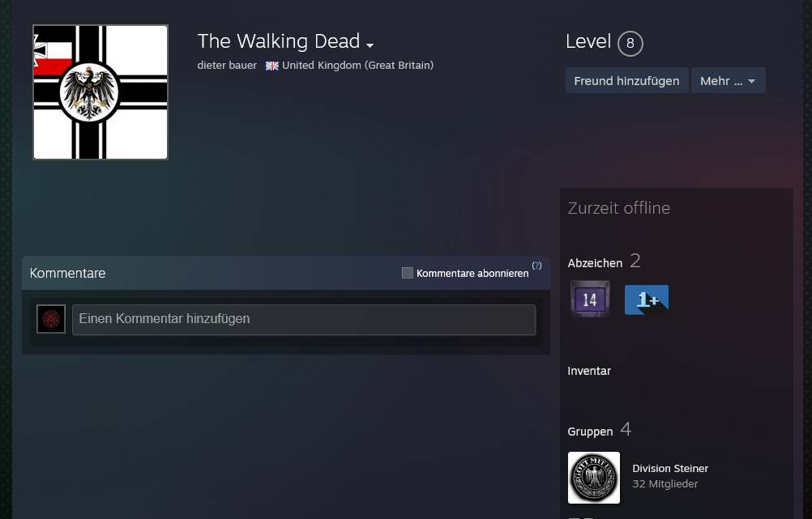
Task: Open the Division Steiner group name link
Action: tap(670, 469)
